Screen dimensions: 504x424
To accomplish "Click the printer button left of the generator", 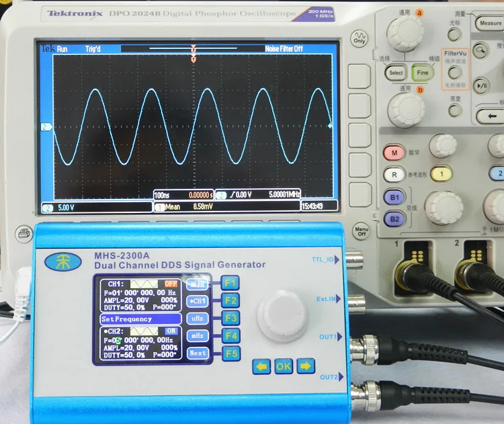I will coord(24,234).
